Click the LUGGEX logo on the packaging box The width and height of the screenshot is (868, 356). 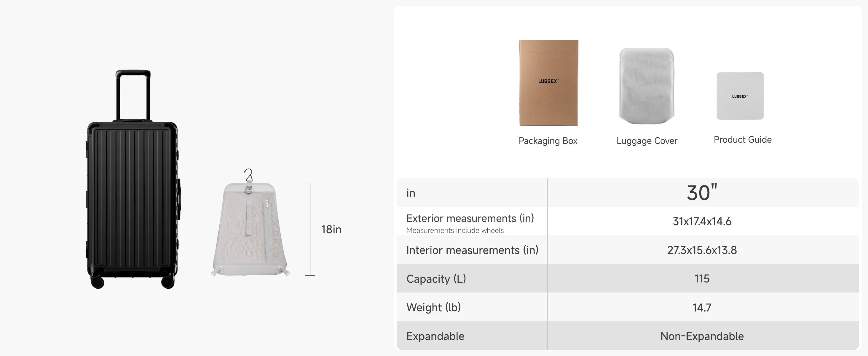coord(548,81)
